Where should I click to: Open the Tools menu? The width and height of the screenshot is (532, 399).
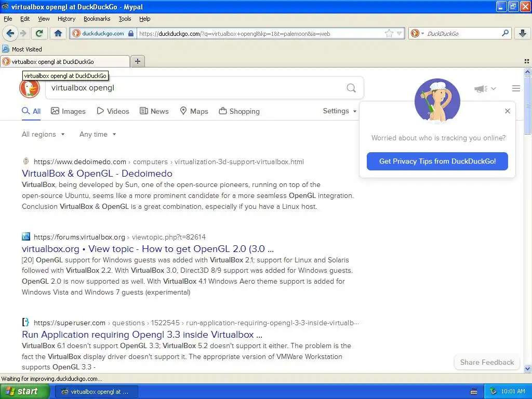click(125, 19)
